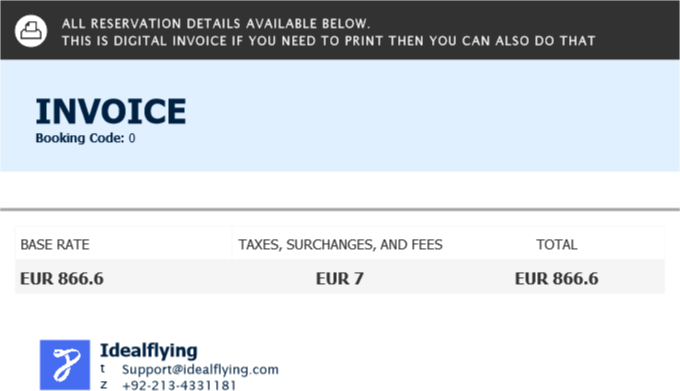Click the gray horizontal divider line

[x=340, y=209]
